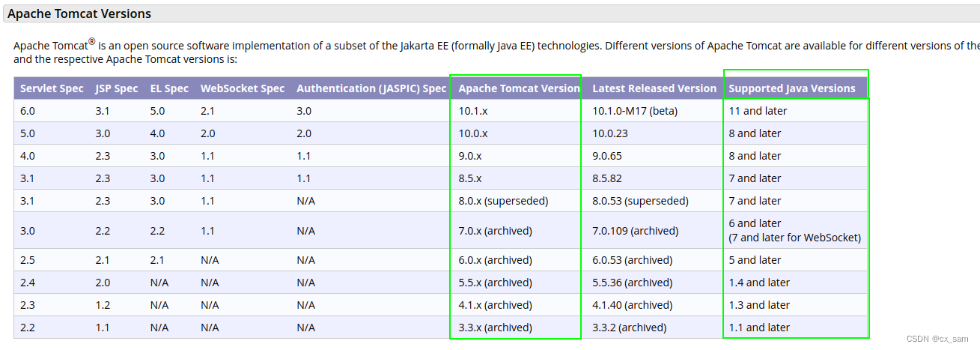This screenshot has height=350, width=980.
Task: Click the "8.0.53 (superseded)" release cell
Action: pyautogui.click(x=641, y=201)
